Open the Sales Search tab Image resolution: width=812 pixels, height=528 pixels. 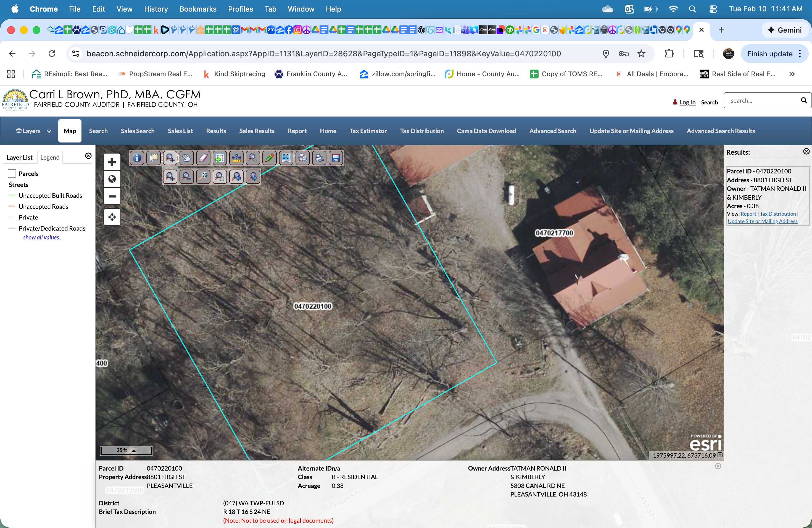tap(138, 131)
